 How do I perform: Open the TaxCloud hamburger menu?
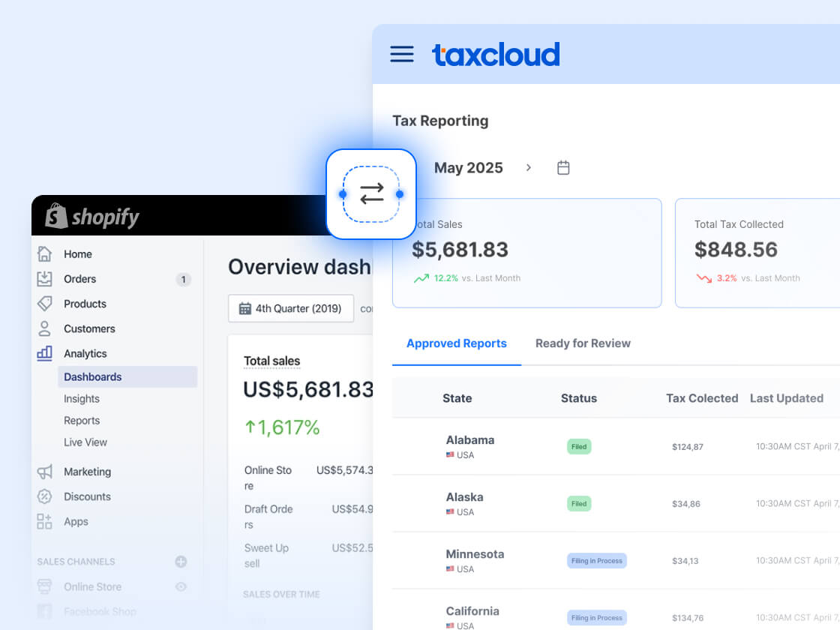(402, 54)
